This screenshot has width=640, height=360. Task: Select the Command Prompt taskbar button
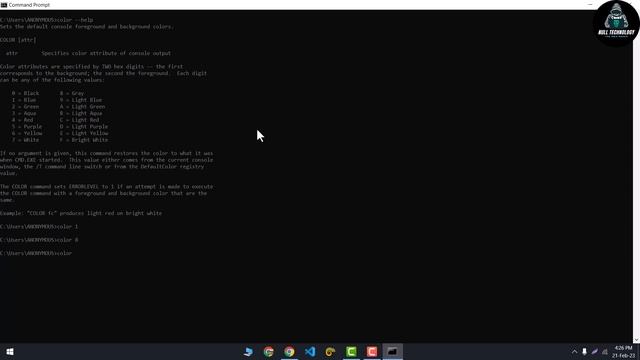pyautogui.click(x=392, y=351)
